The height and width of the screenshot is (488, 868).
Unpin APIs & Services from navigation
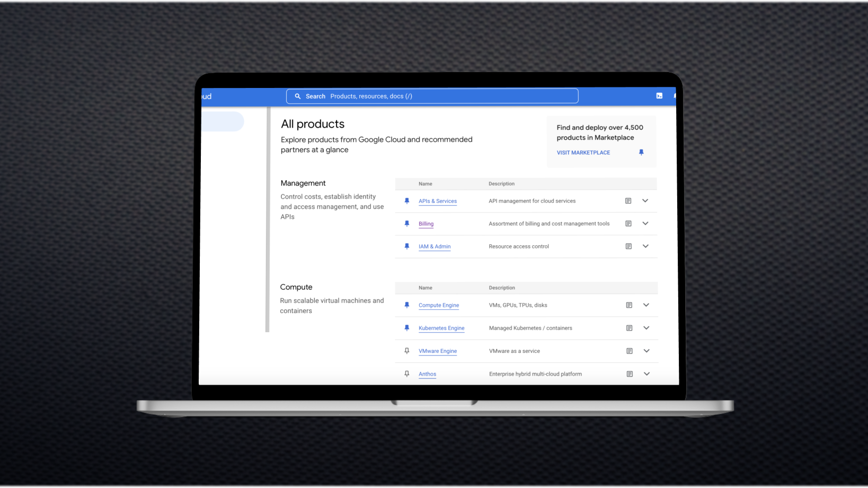407,201
